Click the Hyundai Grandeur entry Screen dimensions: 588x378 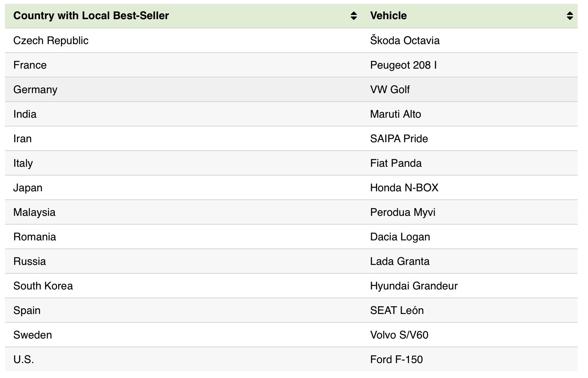[x=414, y=286]
